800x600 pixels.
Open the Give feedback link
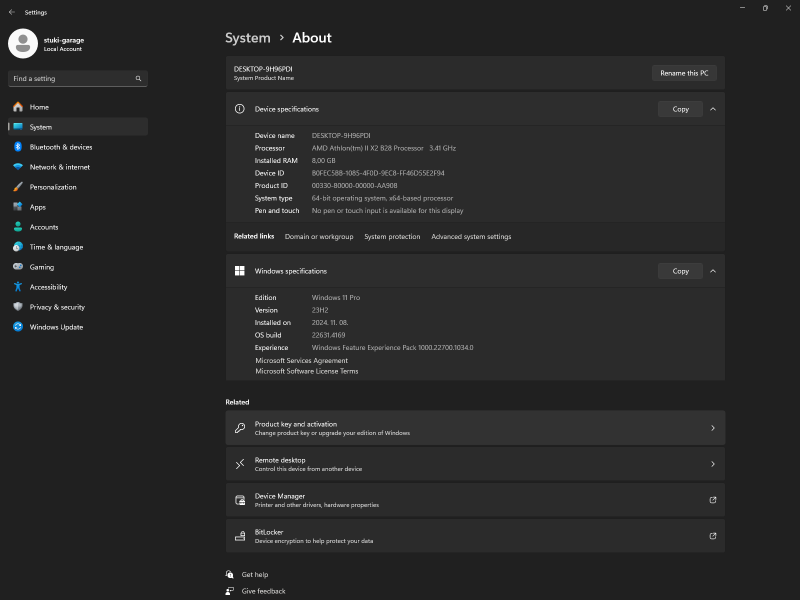click(x=263, y=591)
